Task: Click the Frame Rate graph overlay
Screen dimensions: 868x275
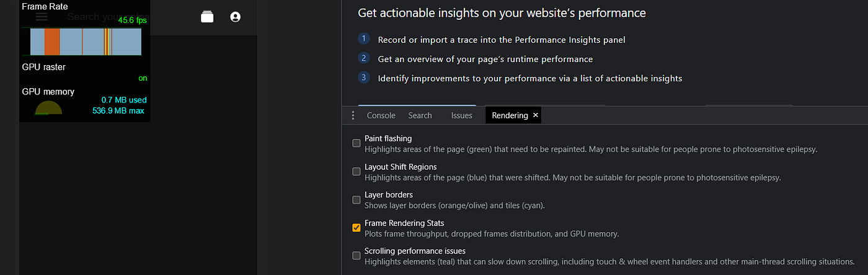Action: tap(86, 42)
